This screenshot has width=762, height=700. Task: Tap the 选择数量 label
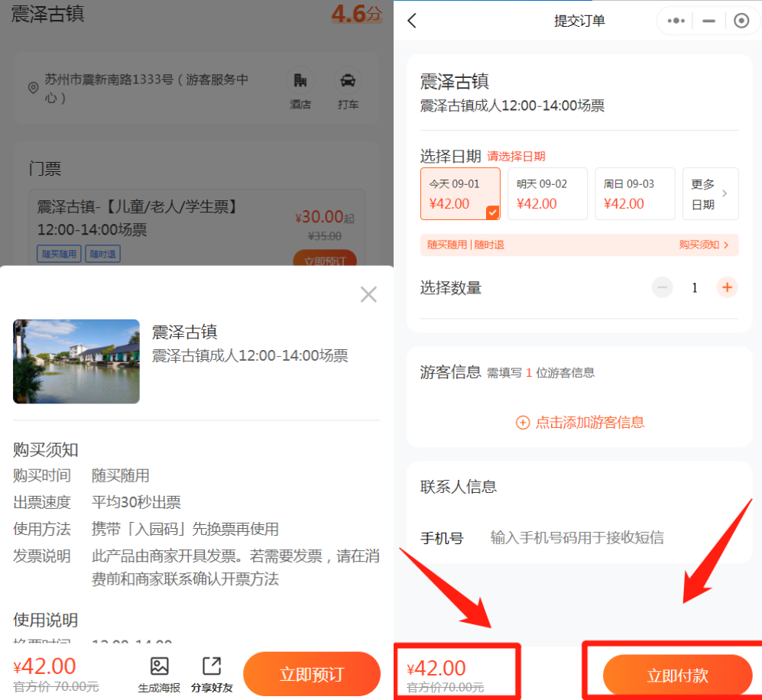pyautogui.click(x=450, y=287)
